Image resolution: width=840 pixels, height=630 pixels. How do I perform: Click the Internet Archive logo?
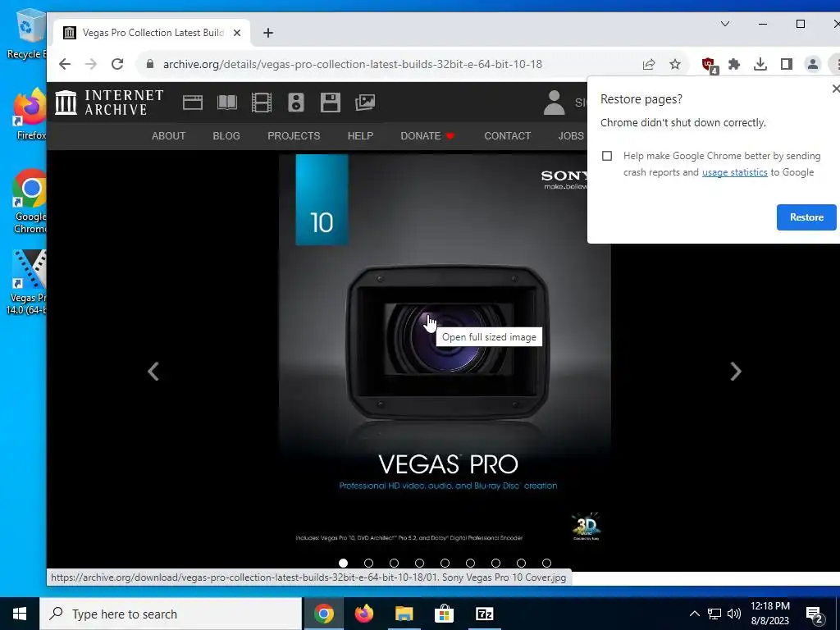pyautogui.click(x=109, y=103)
